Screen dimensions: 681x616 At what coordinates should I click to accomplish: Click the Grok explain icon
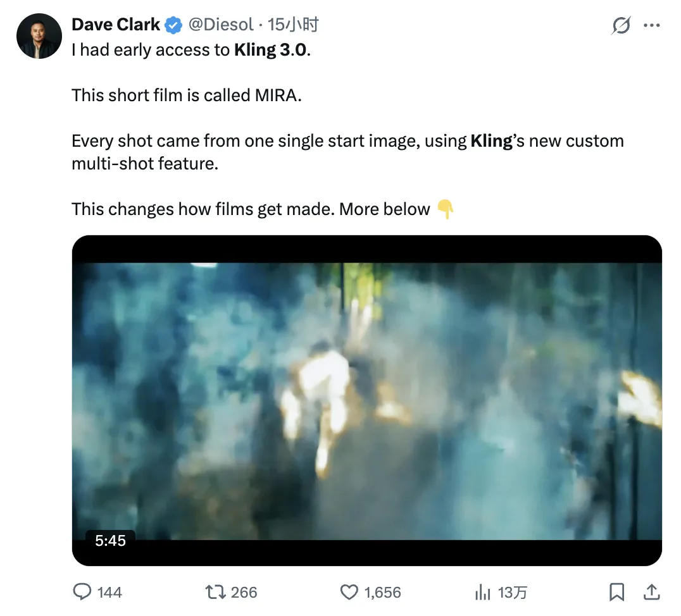[x=622, y=26]
